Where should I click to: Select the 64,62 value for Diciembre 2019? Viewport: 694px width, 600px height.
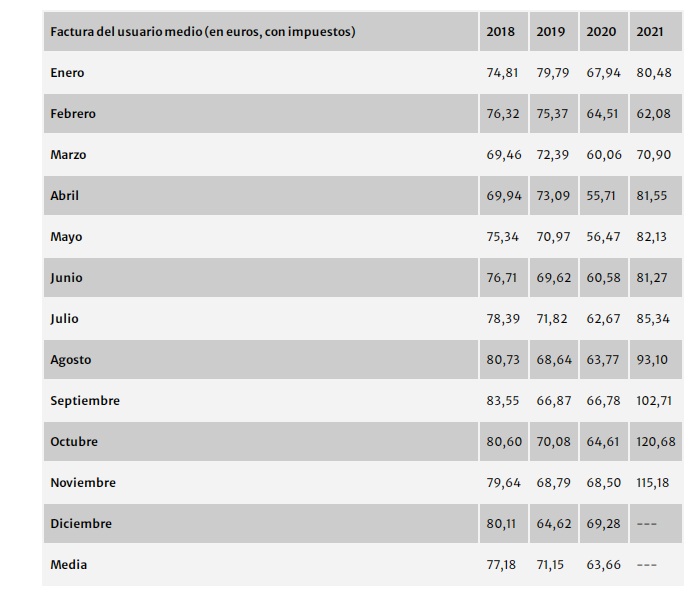[x=553, y=524]
